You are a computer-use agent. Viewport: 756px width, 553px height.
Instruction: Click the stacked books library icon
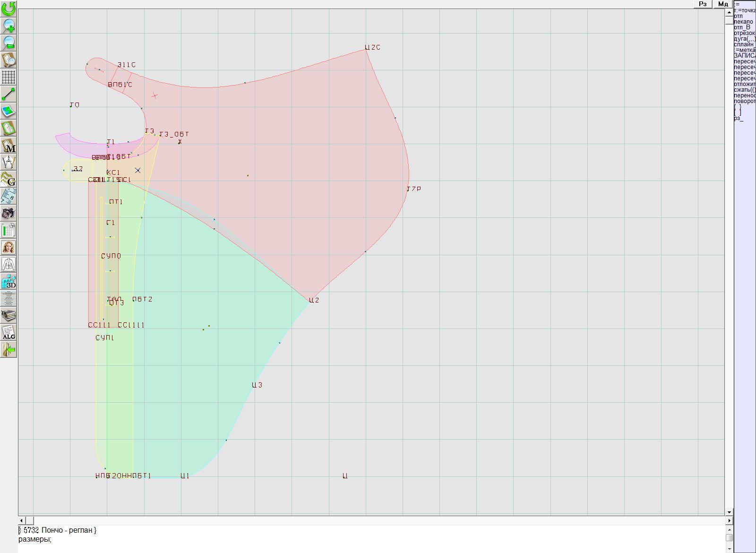point(9,315)
